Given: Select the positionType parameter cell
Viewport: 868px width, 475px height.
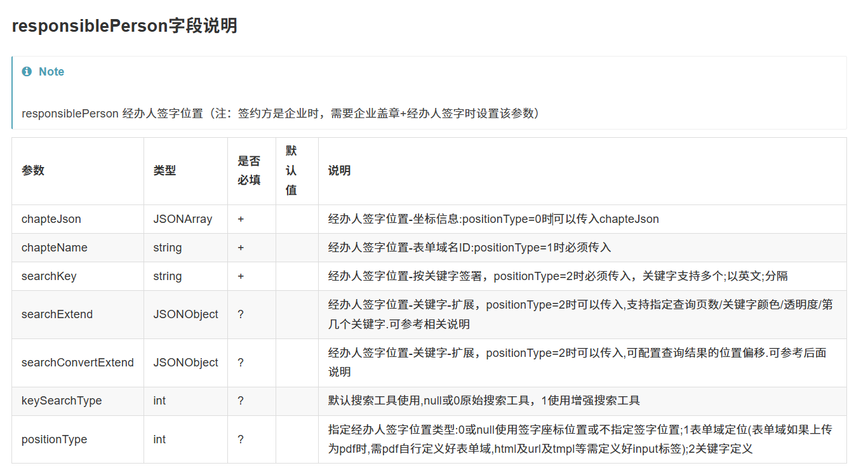Looking at the screenshot, I should click(54, 439).
